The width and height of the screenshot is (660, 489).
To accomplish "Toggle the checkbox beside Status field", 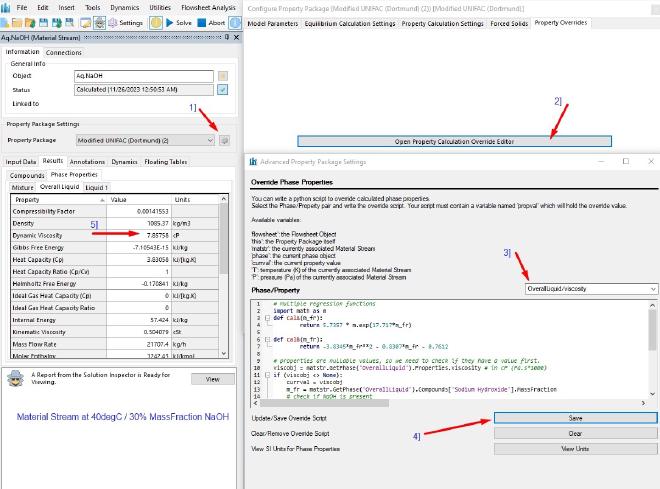I will (x=223, y=89).
